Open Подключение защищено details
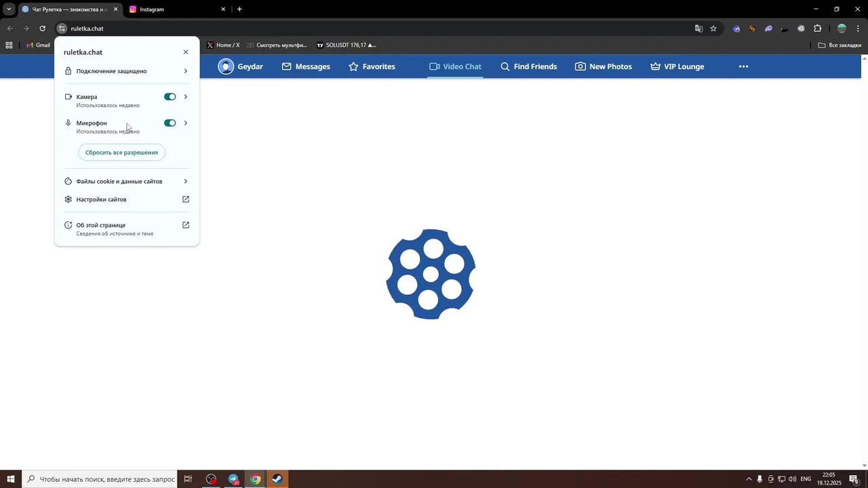Viewport: 868px width, 488px height. click(x=127, y=71)
